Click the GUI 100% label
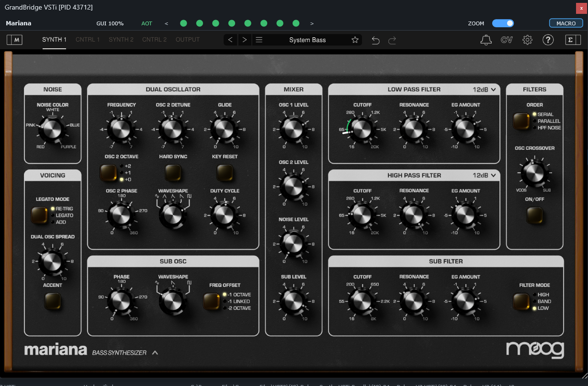Screen dimensions: 588x386 [110, 23]
